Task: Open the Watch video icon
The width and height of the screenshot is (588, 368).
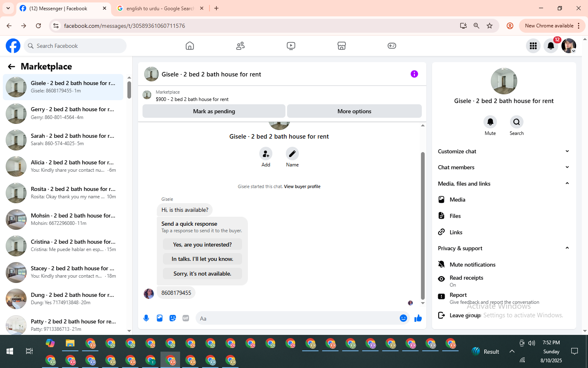Action: tap(291, 46)
